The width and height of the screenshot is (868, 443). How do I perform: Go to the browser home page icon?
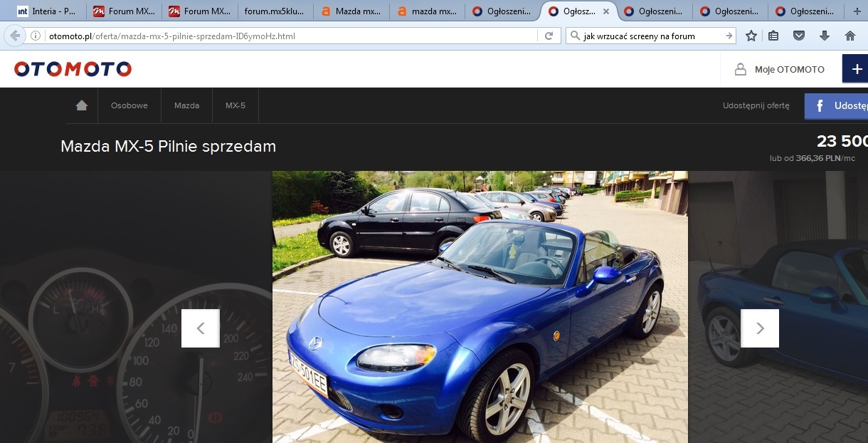pos(850,36)
